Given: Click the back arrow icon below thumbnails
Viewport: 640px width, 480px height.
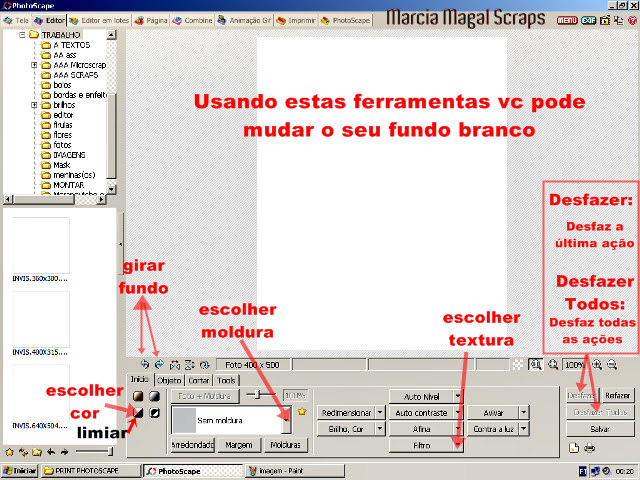Looking at the screenshot, I should [x=51, y=452].
